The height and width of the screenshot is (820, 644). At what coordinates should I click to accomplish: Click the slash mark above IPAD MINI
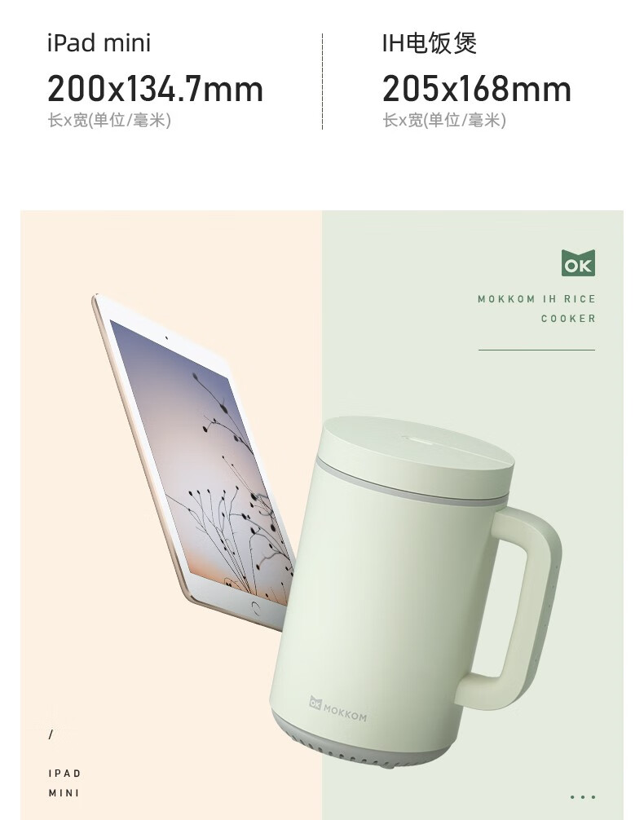[51, 734]
